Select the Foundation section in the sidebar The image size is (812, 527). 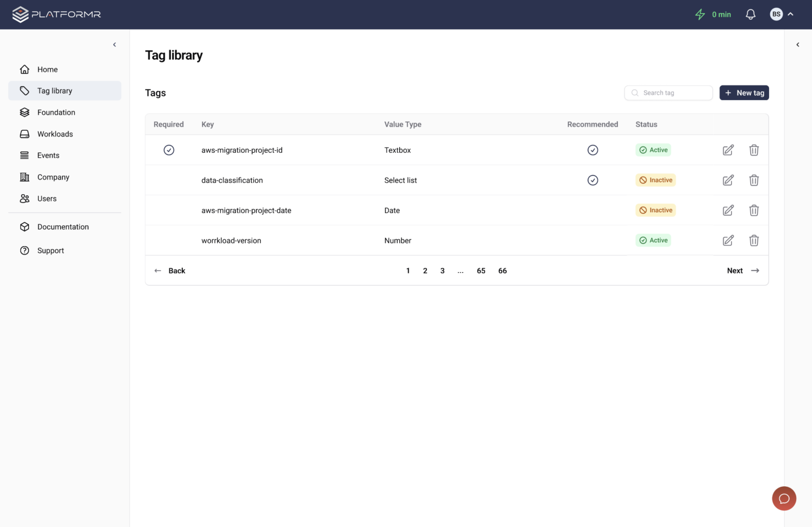56,112
